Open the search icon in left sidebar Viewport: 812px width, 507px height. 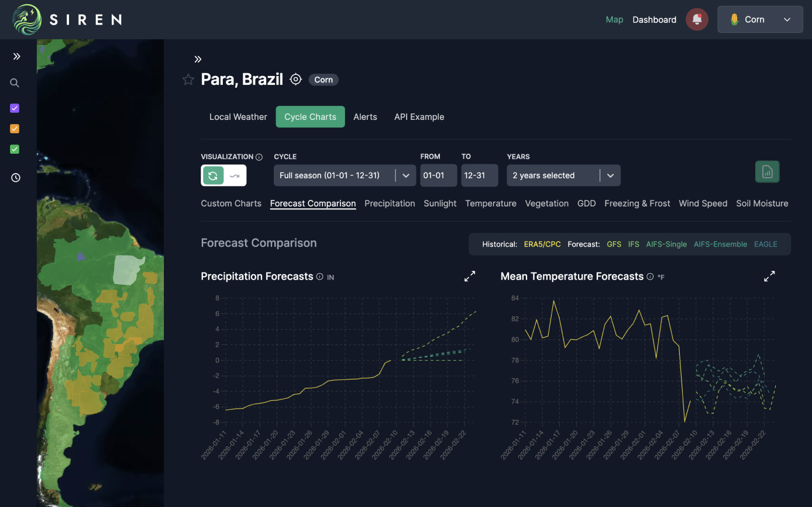point(15,83)
